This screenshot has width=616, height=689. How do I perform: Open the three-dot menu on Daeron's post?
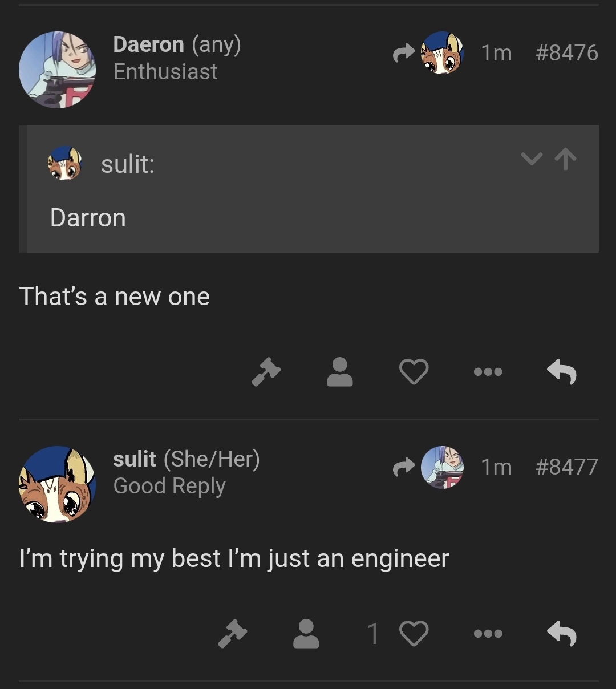[x=488, y=372]
